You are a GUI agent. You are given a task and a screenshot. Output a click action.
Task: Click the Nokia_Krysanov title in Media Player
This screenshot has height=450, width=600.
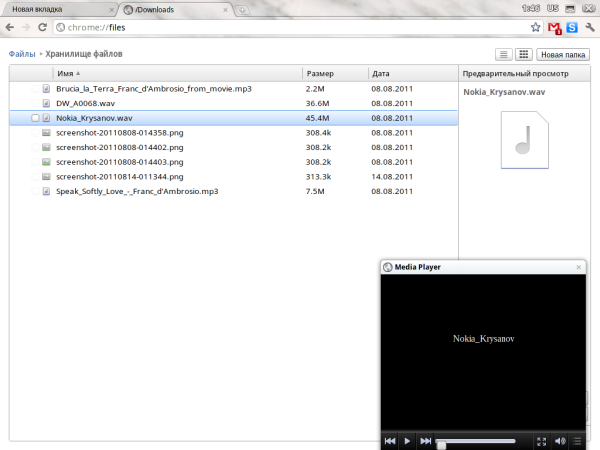[x=484, y=339]
